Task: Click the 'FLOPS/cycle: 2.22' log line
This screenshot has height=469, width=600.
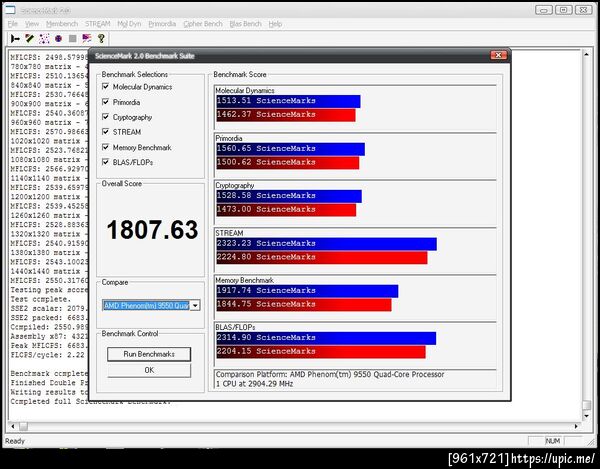Action: (x=47, y=355)
